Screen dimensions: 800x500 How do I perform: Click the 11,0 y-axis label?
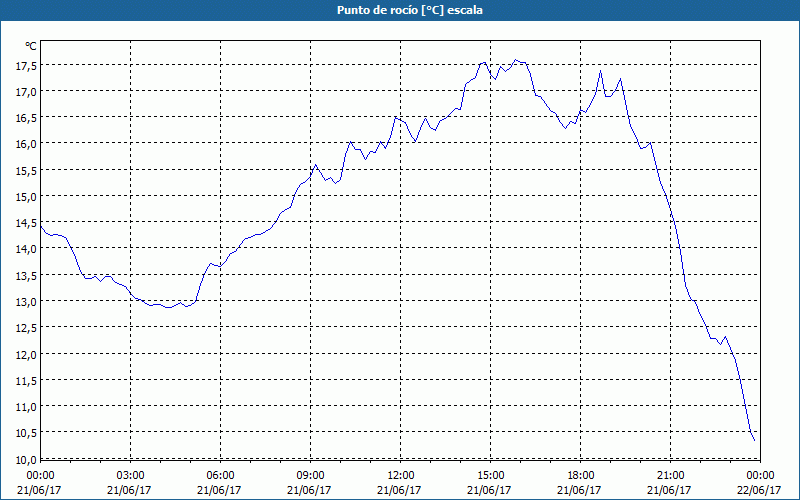tap(26, 407)
